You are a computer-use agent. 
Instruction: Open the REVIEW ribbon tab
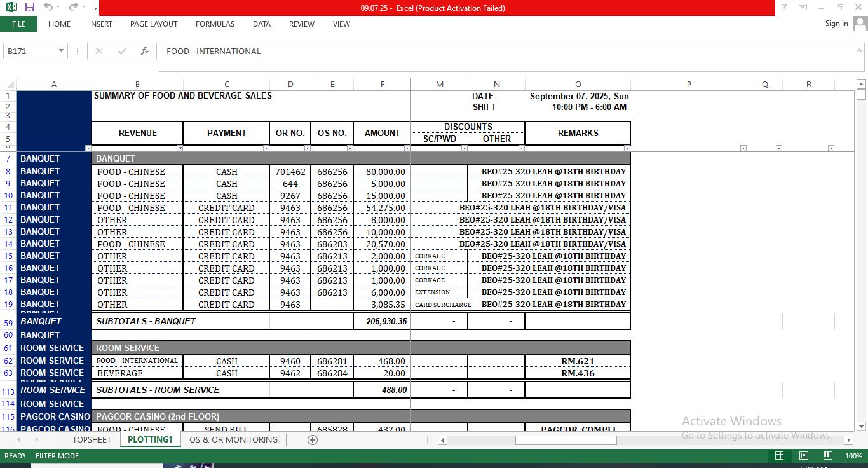click(301, 24)
